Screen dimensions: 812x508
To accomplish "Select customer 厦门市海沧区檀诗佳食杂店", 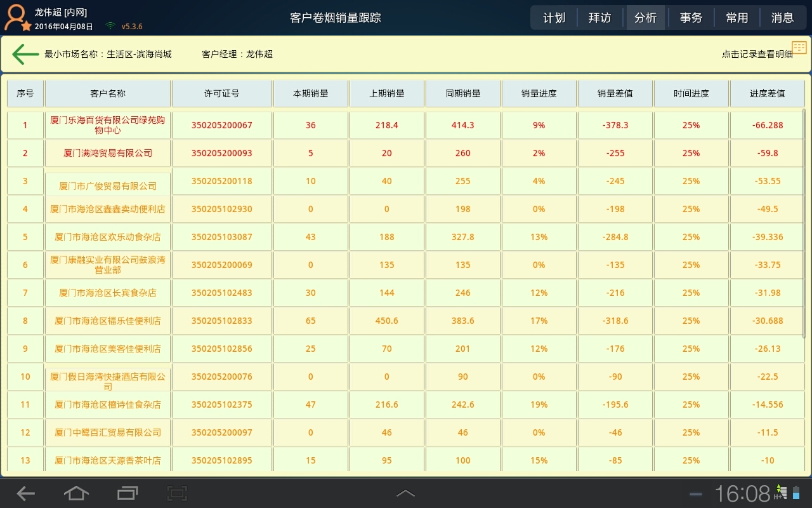I will point(108,404).
